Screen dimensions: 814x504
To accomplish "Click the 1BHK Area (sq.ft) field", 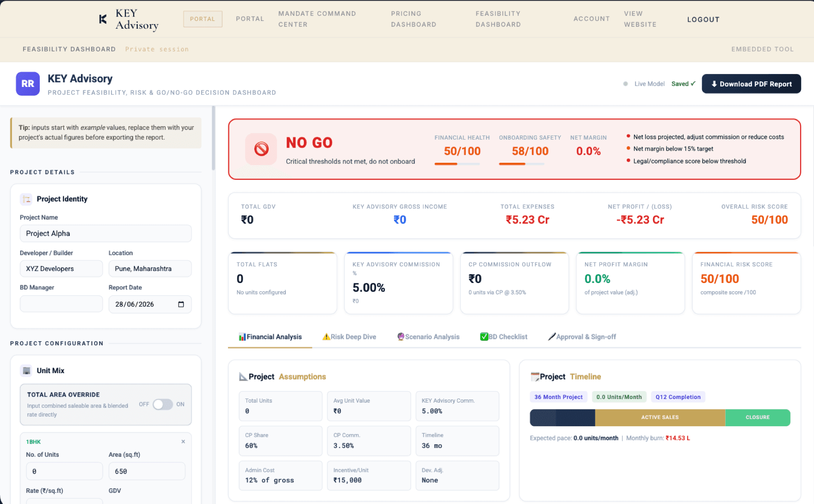I will tap(147, 471).
